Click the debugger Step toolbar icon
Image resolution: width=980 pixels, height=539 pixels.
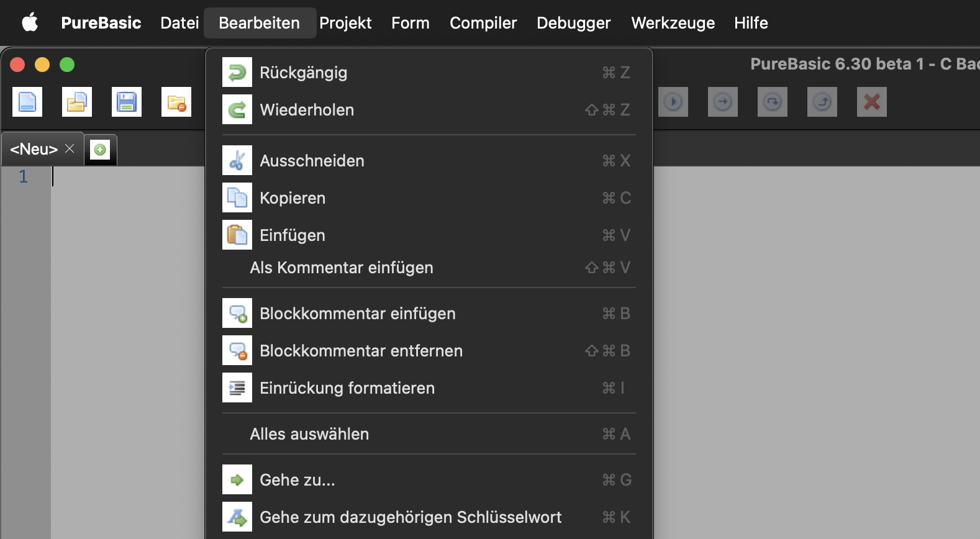(723, 102)
